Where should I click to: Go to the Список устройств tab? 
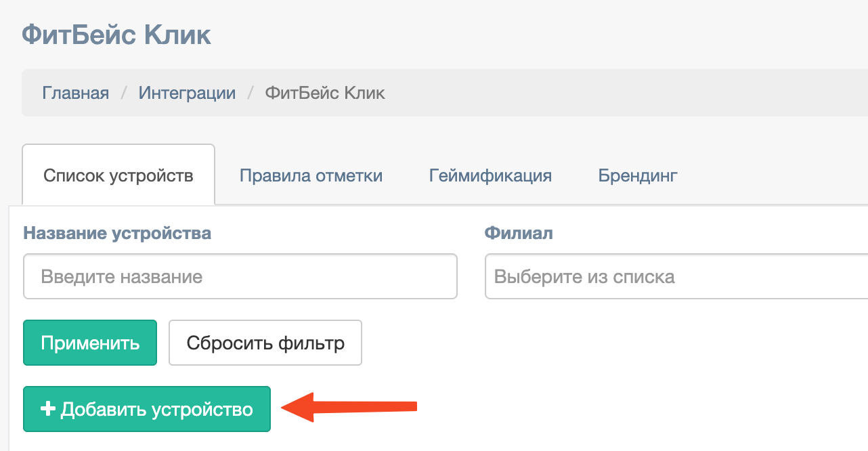coord(118,176)
